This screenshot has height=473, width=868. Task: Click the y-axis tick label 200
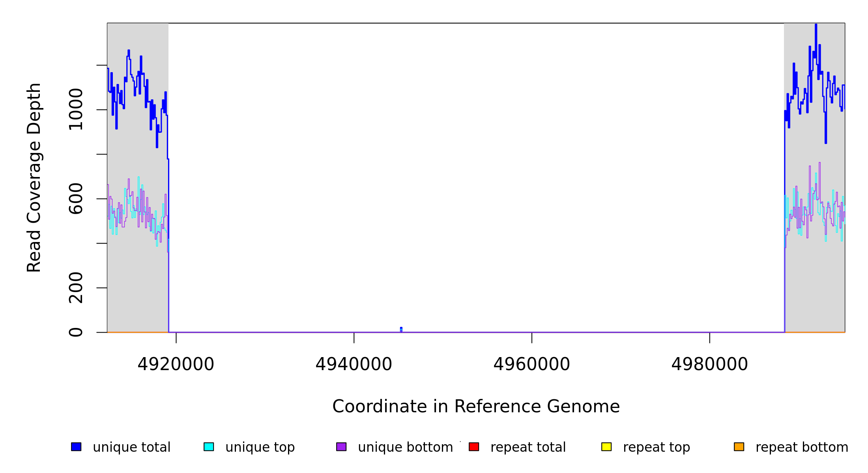[76, 288]
